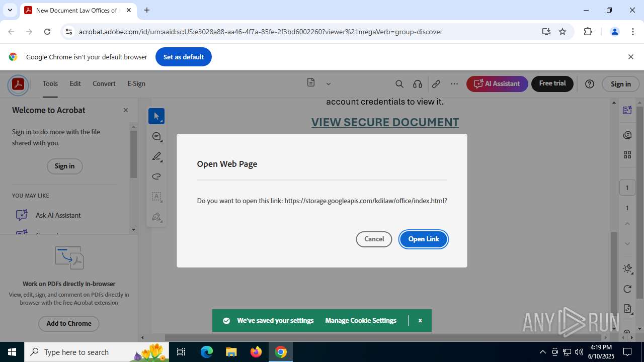View site information icon

(x=69, y=32)
